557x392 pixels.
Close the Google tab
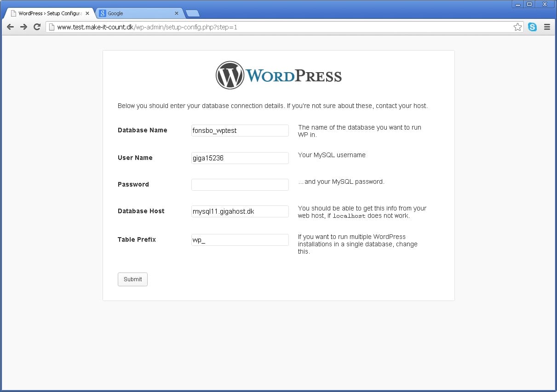176,13
